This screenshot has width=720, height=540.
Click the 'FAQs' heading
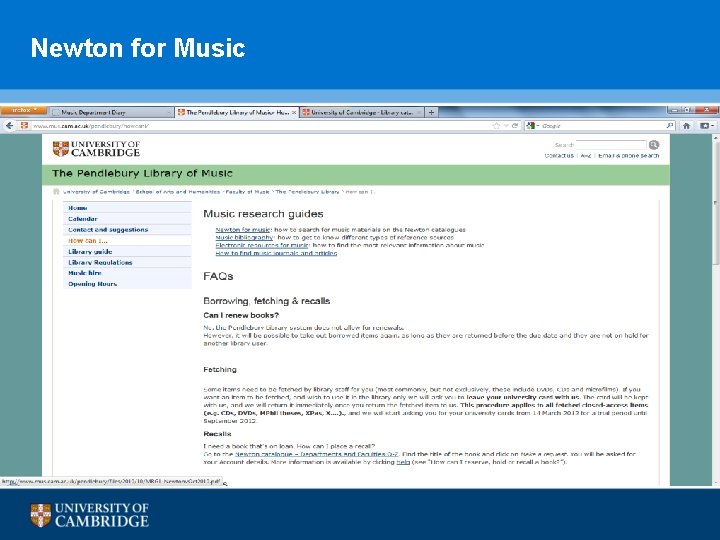(x=218, y=276)
